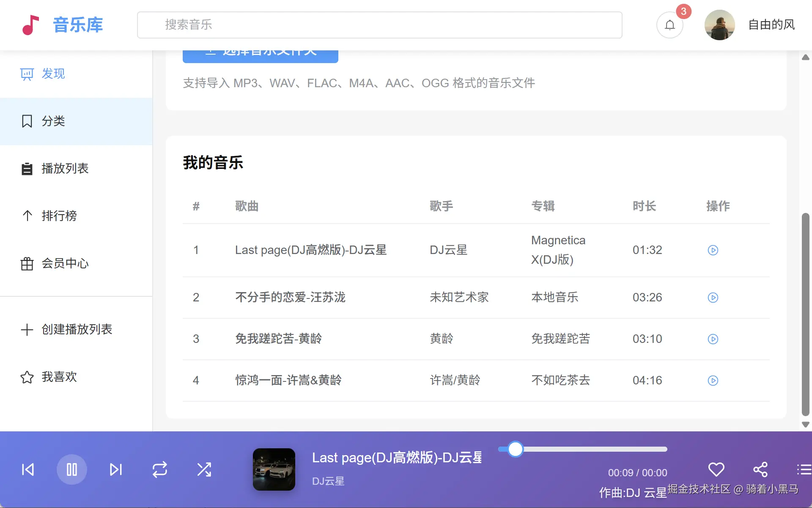Go to 播放列表 in the sidebar
This screenshot has height=508, width=812.
click(x=65, y=168)
